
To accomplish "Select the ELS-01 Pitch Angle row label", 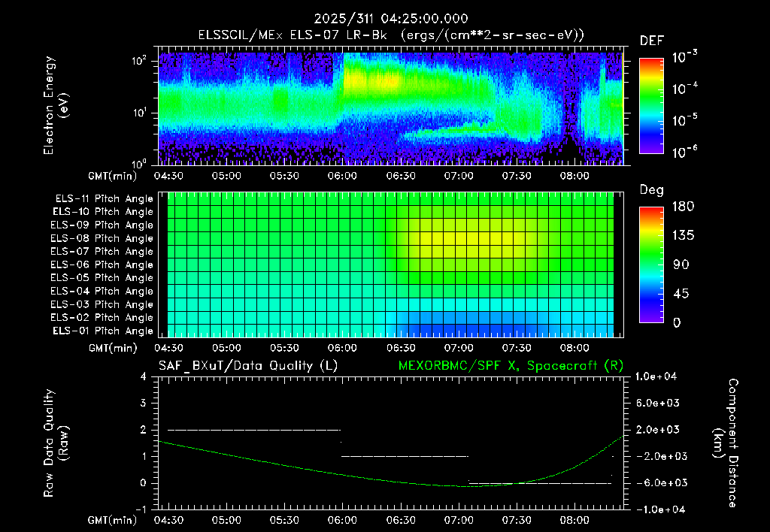I will [x=103, y=331].
